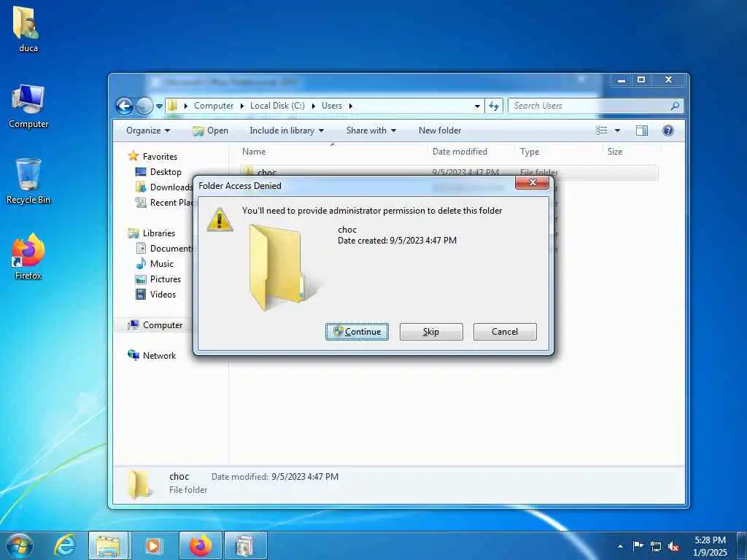Cancel the Folder Access Denied dialog

[x=505, y=332]
